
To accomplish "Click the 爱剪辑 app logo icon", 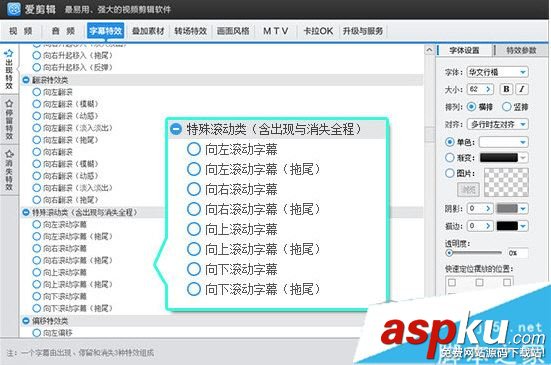I will point(14,9).
